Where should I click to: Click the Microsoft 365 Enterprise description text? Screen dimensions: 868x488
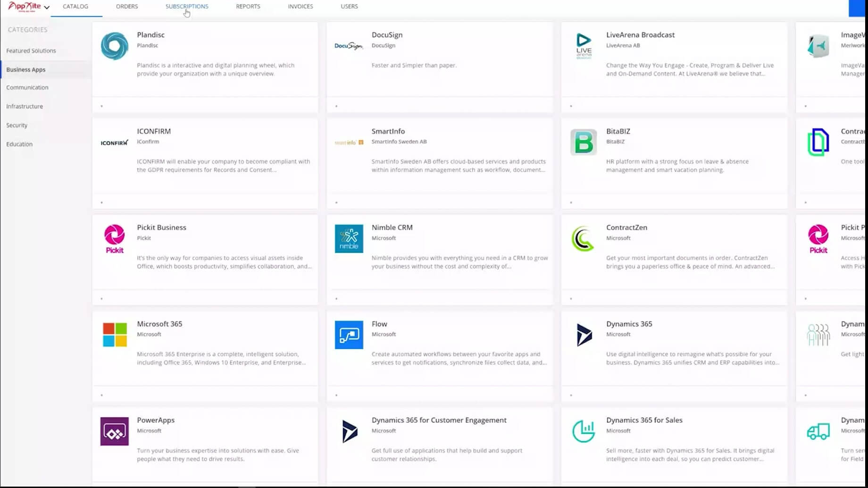coord(221,358)
